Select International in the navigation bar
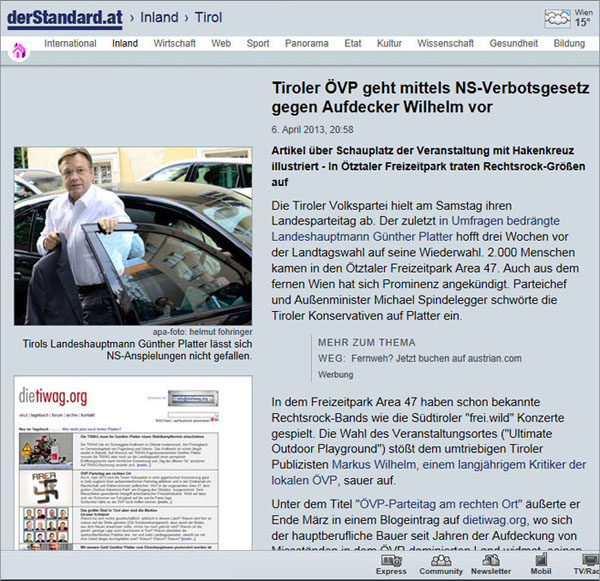 click(70, 43)
